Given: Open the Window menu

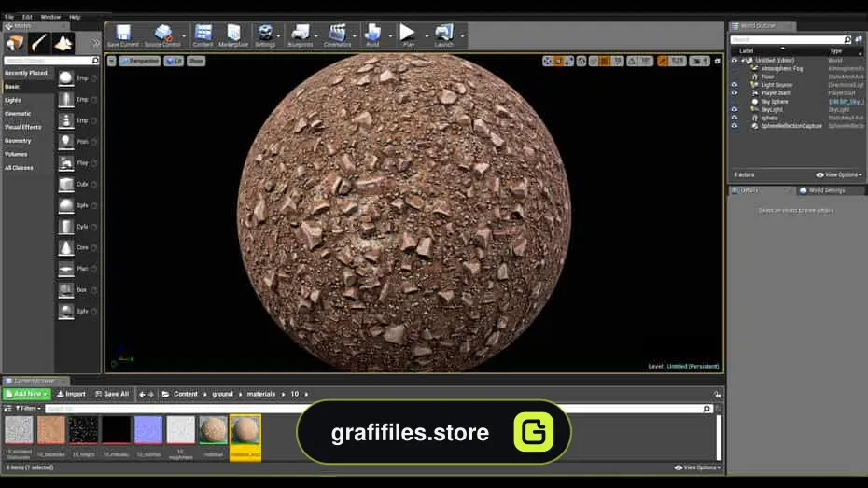Looking at the screenshot, I should [50, 17].
